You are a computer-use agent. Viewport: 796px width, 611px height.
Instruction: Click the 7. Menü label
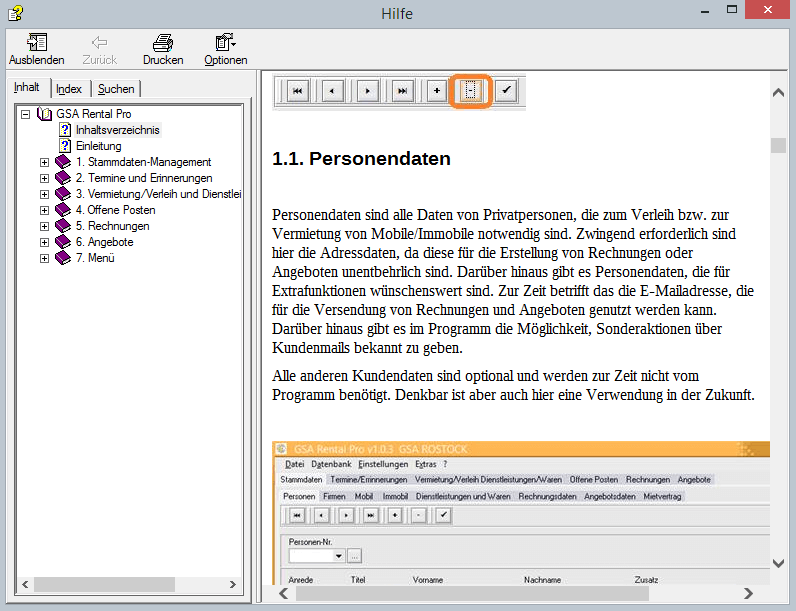point(95,258)
